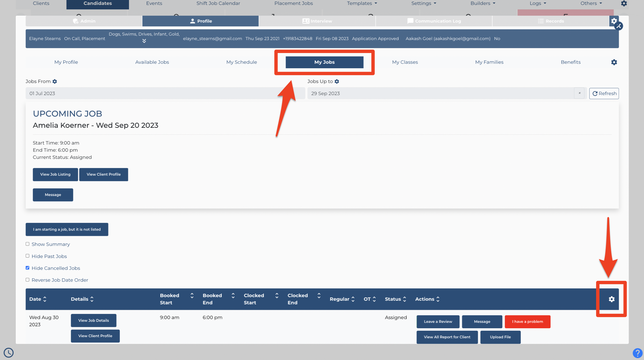This screenshot has height=360, width=644.
Task: Clear the Jobs Up to date
Action: (579, 93)
